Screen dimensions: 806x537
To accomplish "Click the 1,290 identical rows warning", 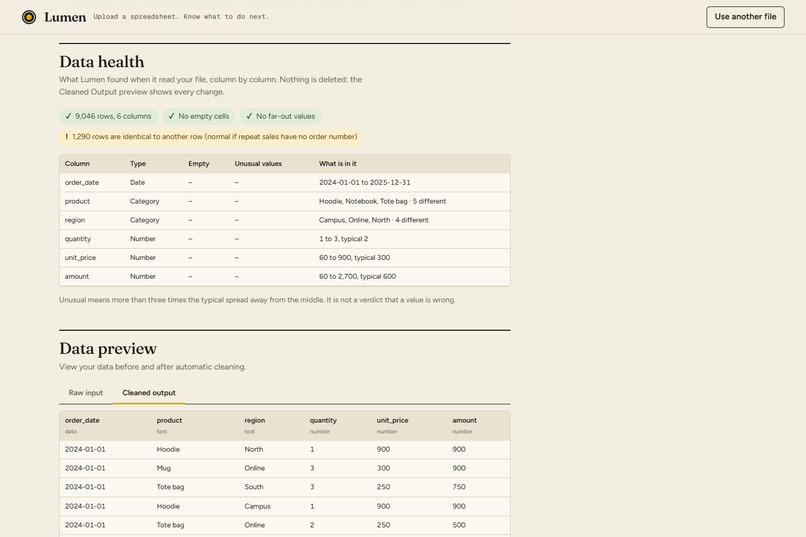I will click(211, 137).
